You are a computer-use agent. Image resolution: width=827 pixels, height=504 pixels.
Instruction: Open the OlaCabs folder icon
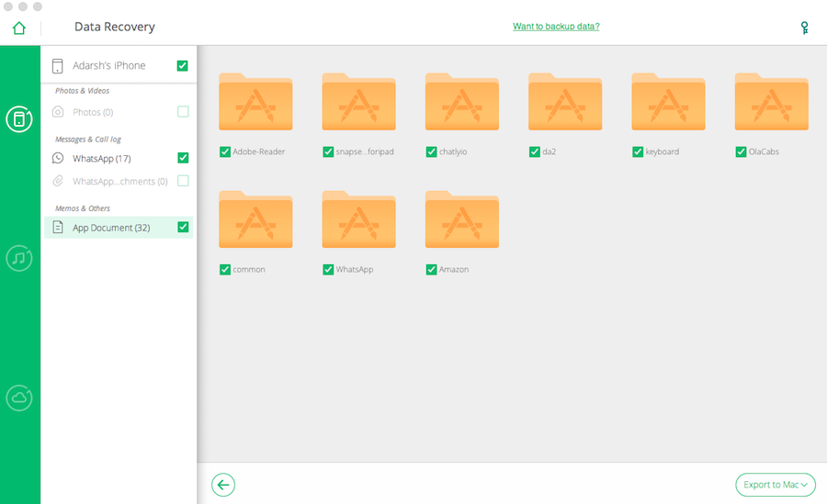tap(771, 106)
